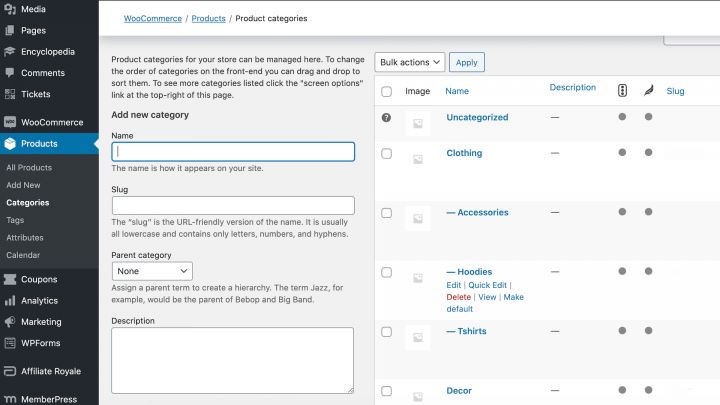Open the Parent category None dropdown
The height and width of the screenshot is (405, 720).
point(152,271)
